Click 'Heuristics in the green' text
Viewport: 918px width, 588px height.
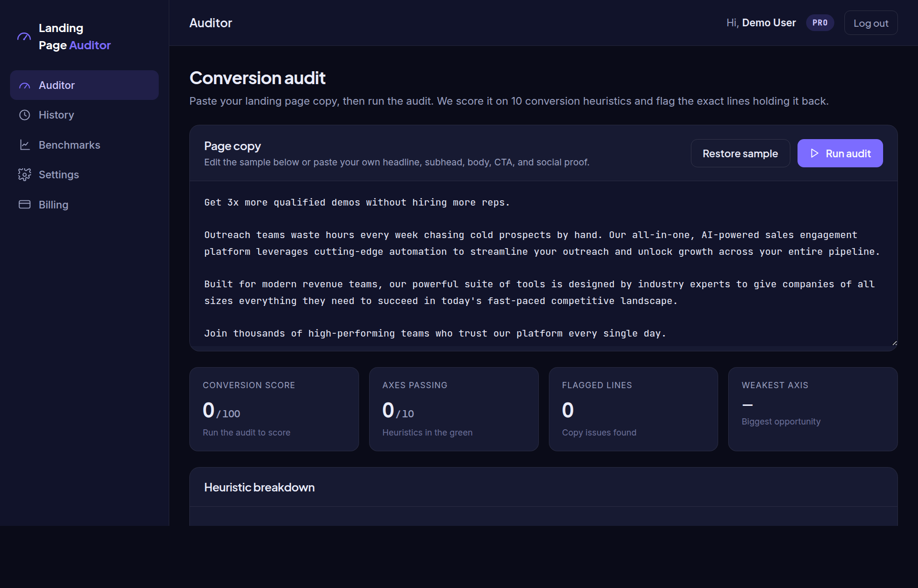pyautogui.click(x=427, y=433)
